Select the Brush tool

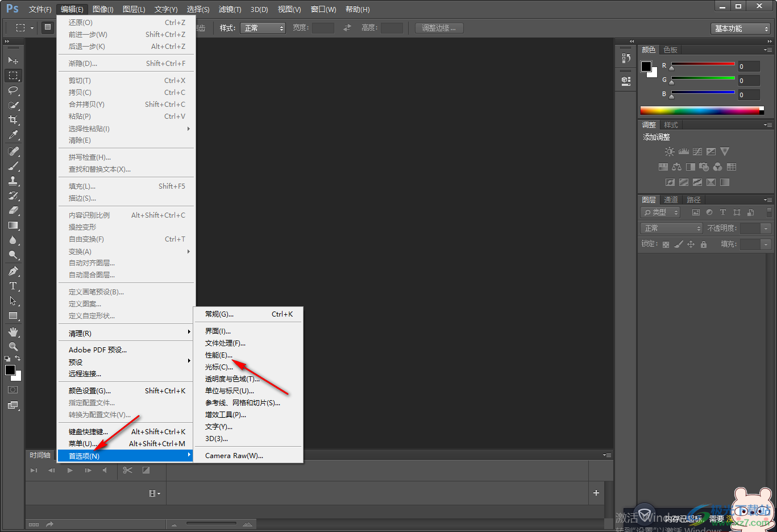click(13, 166)
